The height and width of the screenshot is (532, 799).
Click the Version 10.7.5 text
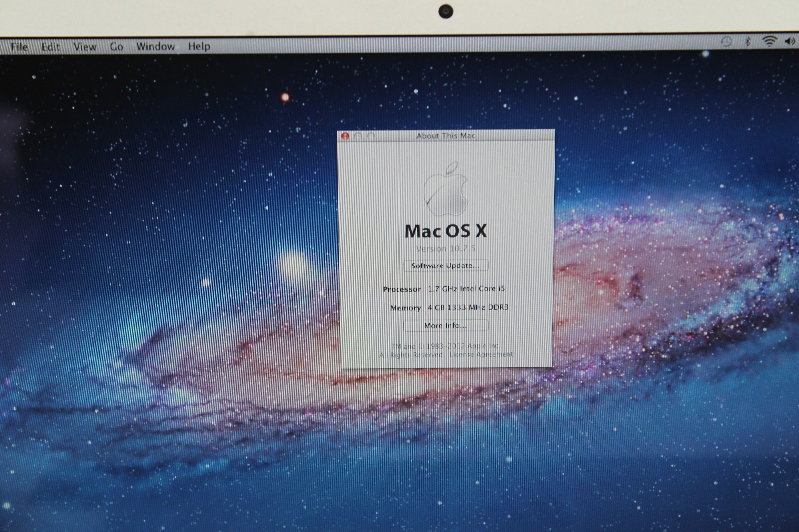coord(445,248)
